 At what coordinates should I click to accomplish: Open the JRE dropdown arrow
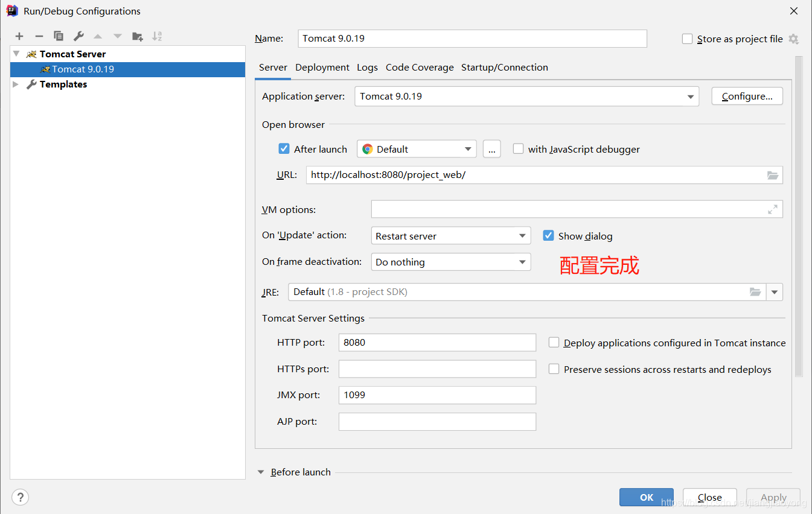point(775,292)
